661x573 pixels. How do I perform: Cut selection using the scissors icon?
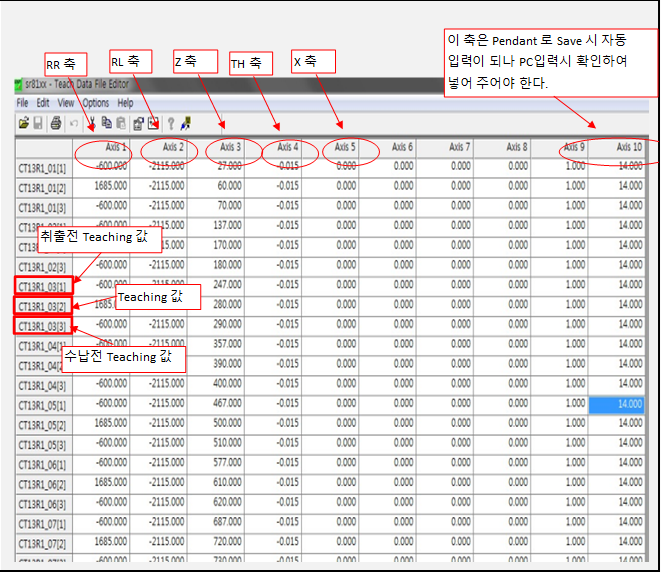coord(91,123)
